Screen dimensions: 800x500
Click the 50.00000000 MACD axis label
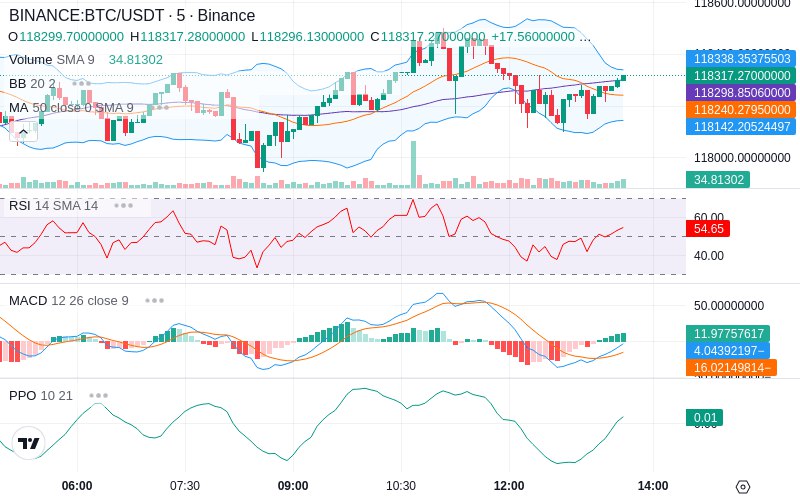(x=729, y=306)
